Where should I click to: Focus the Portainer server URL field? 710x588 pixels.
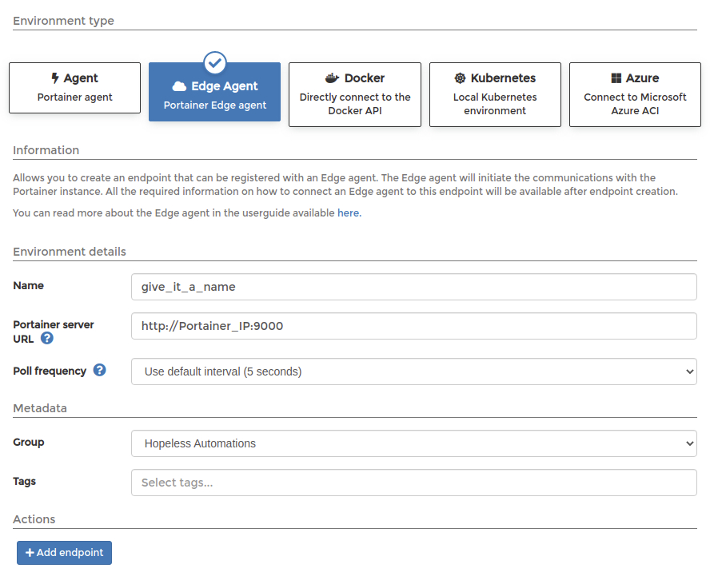[x=414, y=326]
